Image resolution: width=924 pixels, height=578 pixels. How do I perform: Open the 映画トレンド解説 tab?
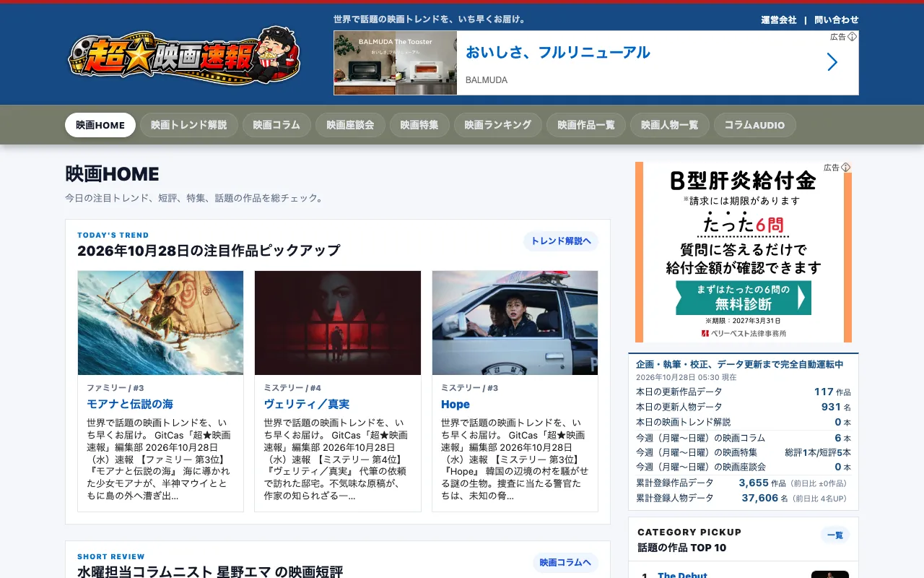point(189,125)
